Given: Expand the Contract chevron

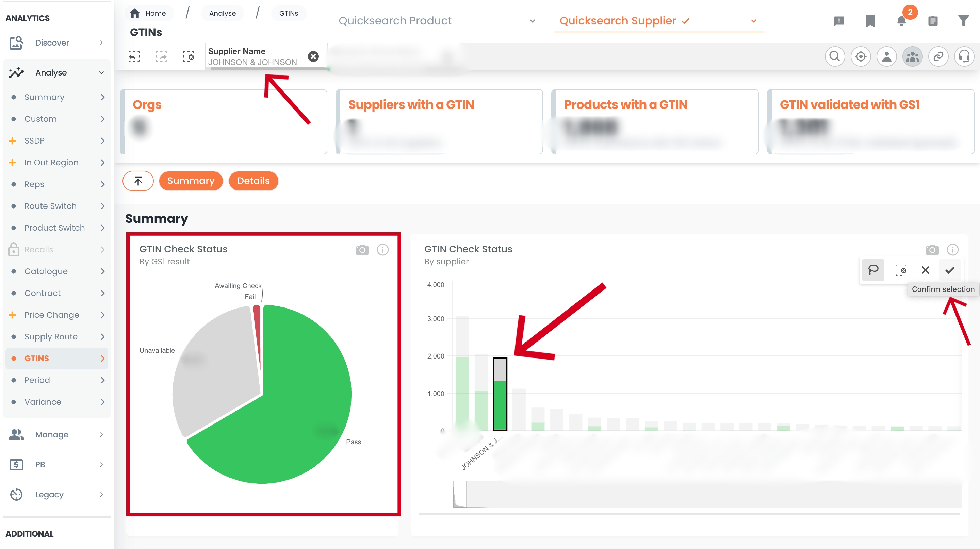Looking at the screenshot, I should tap(102, 293).
